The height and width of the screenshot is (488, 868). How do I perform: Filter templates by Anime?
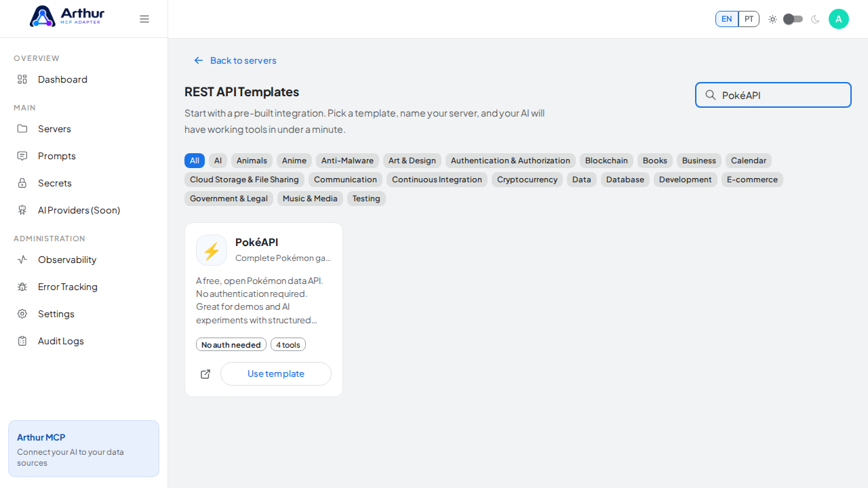pyautogui.click(x=294, y=161)
